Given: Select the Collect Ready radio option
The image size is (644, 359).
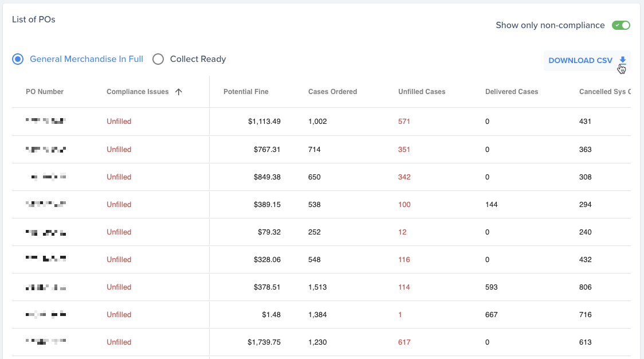Looking at the screenshot, I should pos(158,59).
